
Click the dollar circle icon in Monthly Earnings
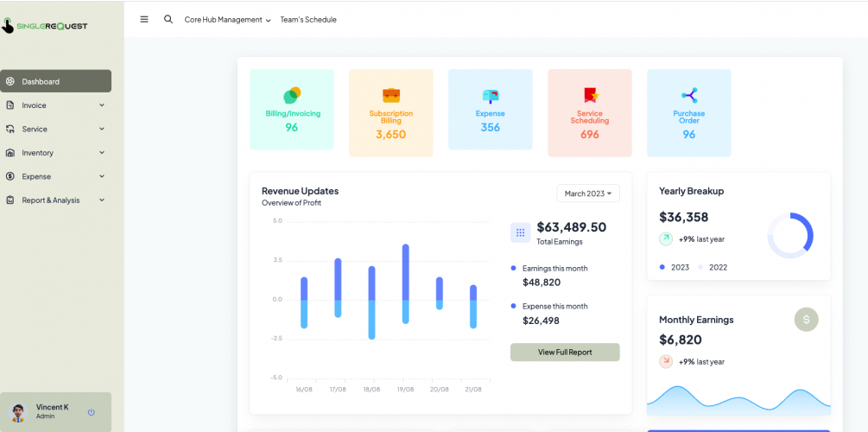[x=807, y=320]
